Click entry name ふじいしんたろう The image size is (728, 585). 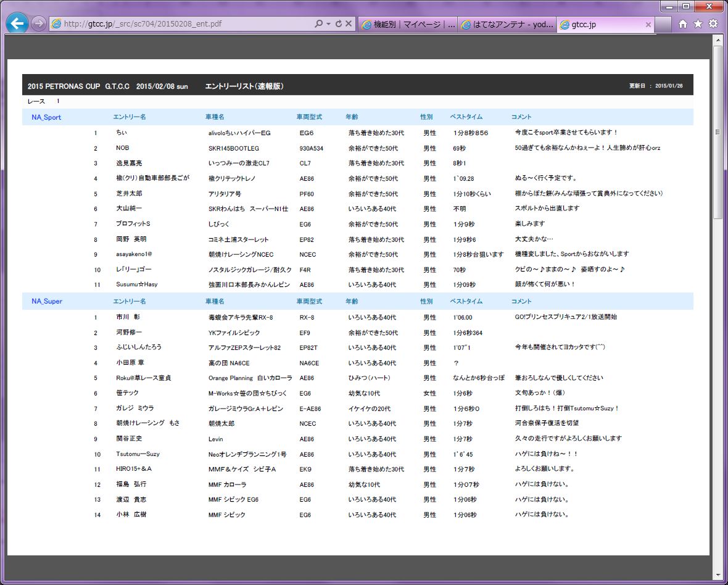tap(139, 348)
